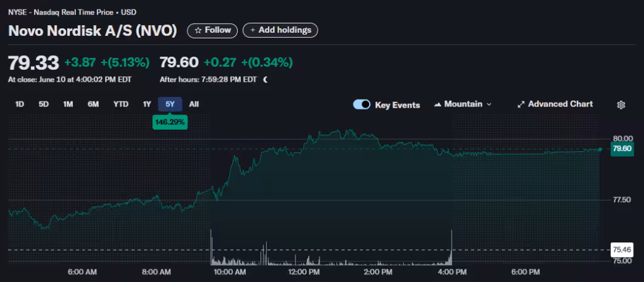Select the 5D time range

pos(43,104)
